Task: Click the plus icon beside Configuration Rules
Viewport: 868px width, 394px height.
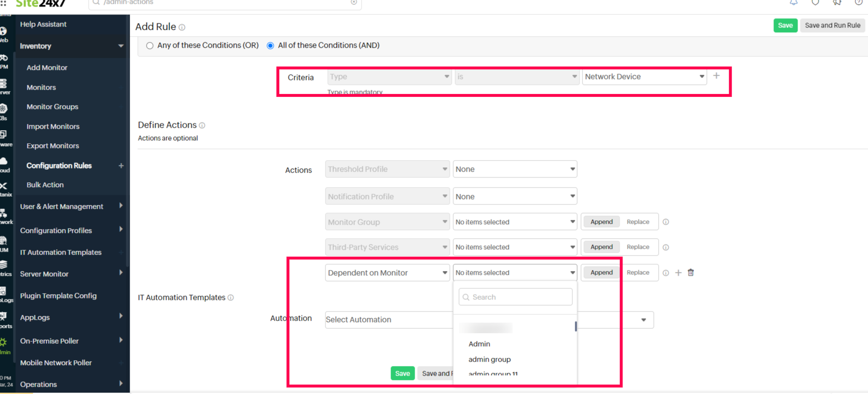Action: pyautogui.click(x=121, y=165)
